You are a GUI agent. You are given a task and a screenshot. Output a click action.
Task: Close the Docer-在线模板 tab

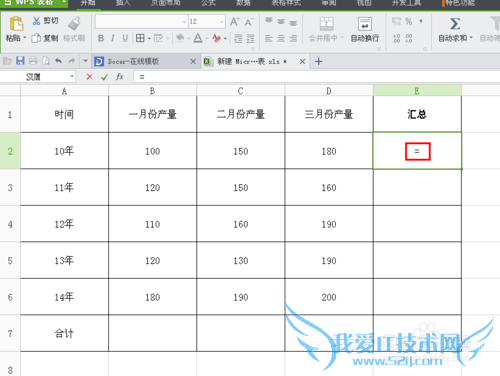tap(193, 62)
